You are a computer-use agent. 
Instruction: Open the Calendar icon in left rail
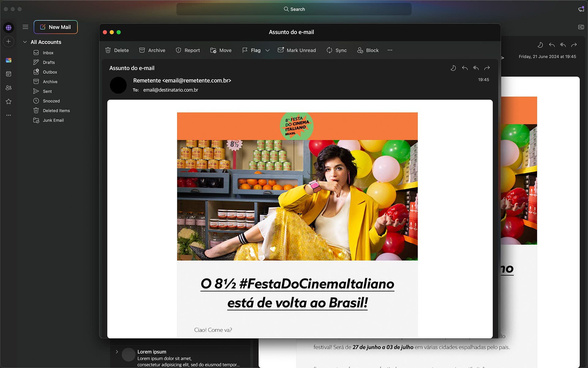point(9,74)
